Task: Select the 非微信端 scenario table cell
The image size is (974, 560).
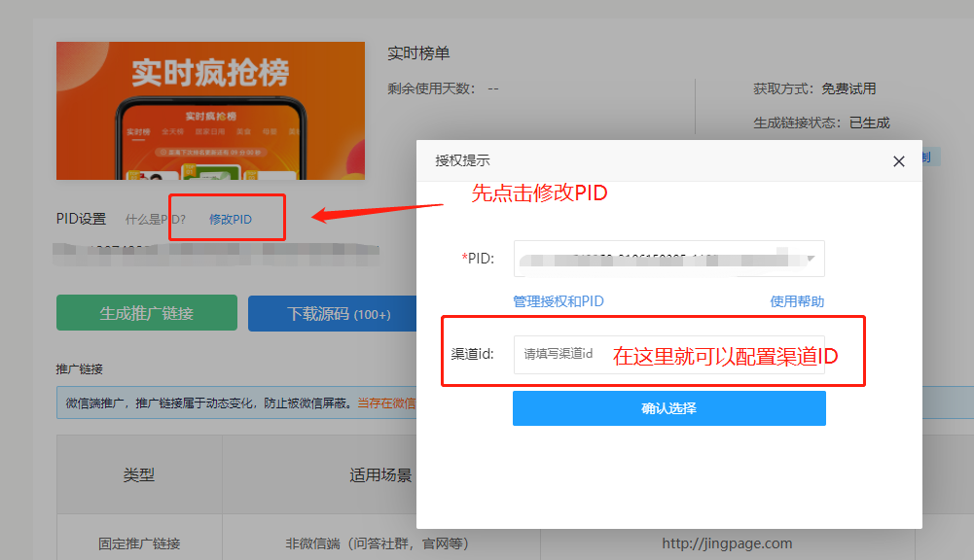Action: point(380,543)
